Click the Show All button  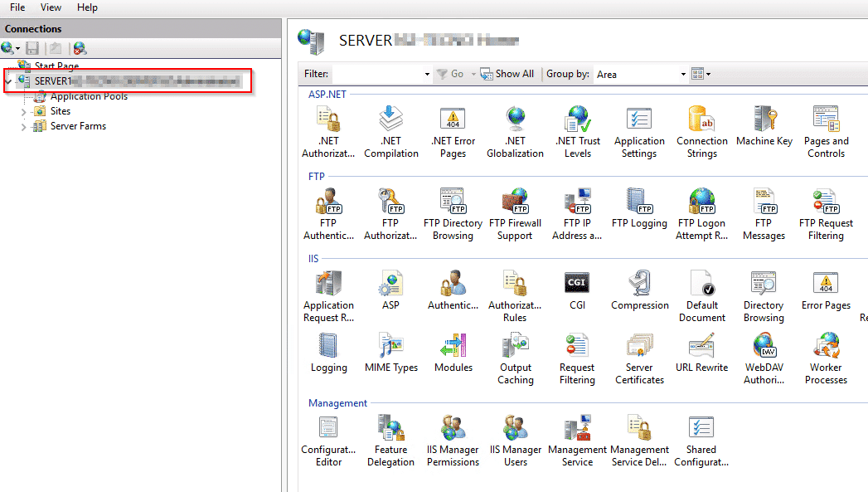click(x=507, y=74)
